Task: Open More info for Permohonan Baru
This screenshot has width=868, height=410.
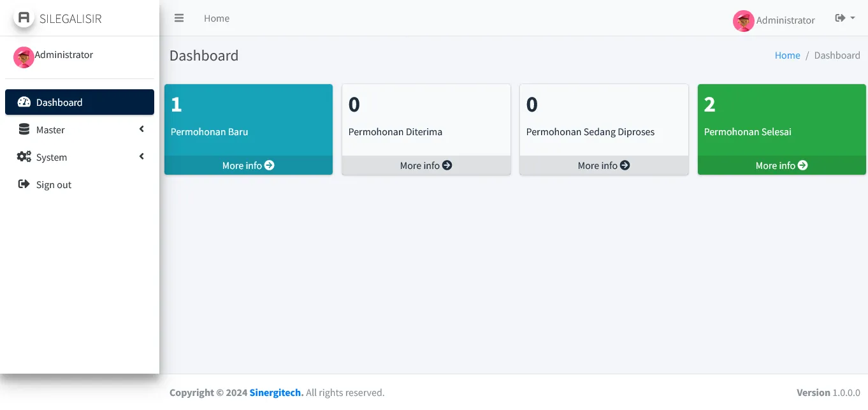Action: coord(248,165)
